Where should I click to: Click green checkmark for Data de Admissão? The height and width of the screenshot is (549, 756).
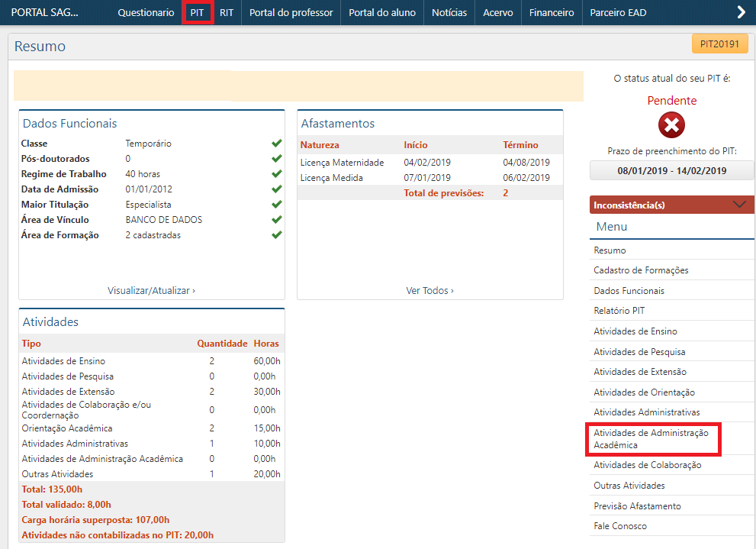277,189
